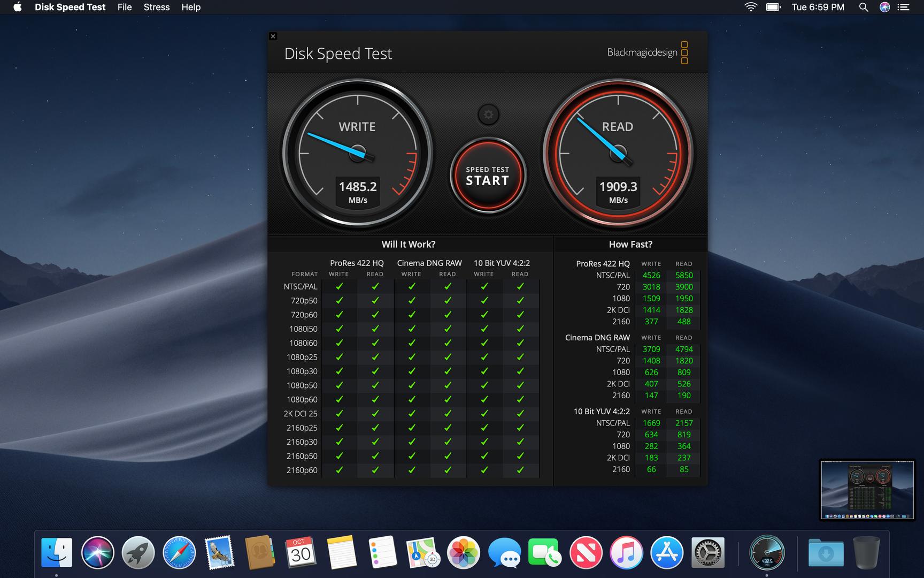The image size is (924, 578).
Task: Click ProRes write checkmark in the NTSC/PAL row
Action: (339, 286)
